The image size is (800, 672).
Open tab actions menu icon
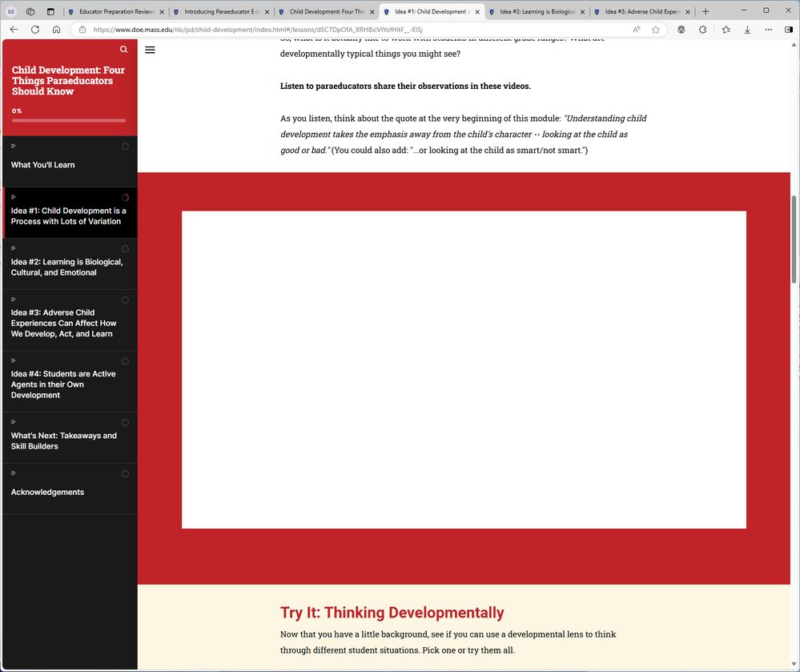[50, 11]
